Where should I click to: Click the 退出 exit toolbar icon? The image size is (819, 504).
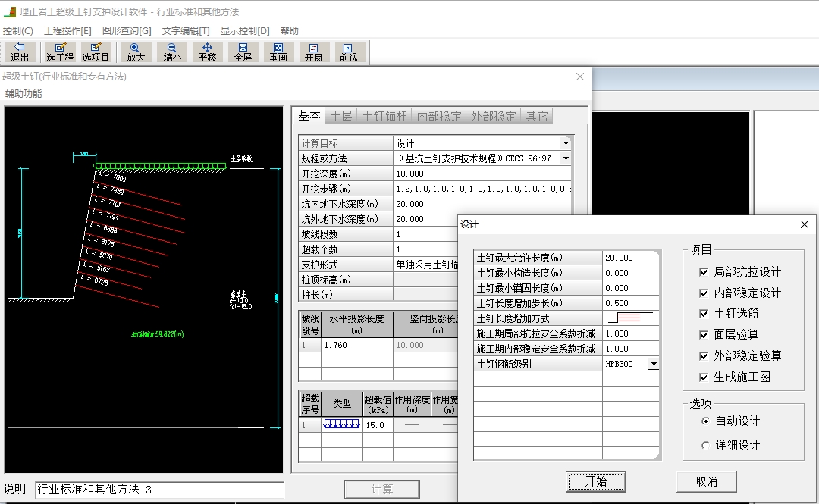20,52
